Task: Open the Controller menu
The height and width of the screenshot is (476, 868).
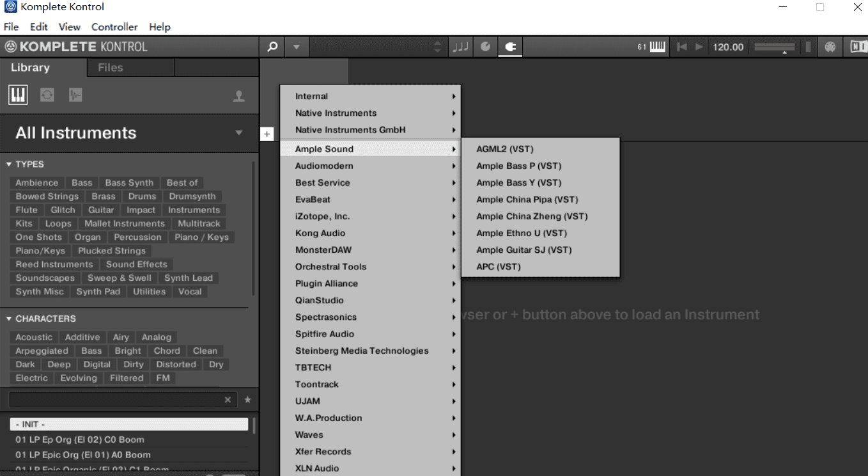Action: point(114,27)
